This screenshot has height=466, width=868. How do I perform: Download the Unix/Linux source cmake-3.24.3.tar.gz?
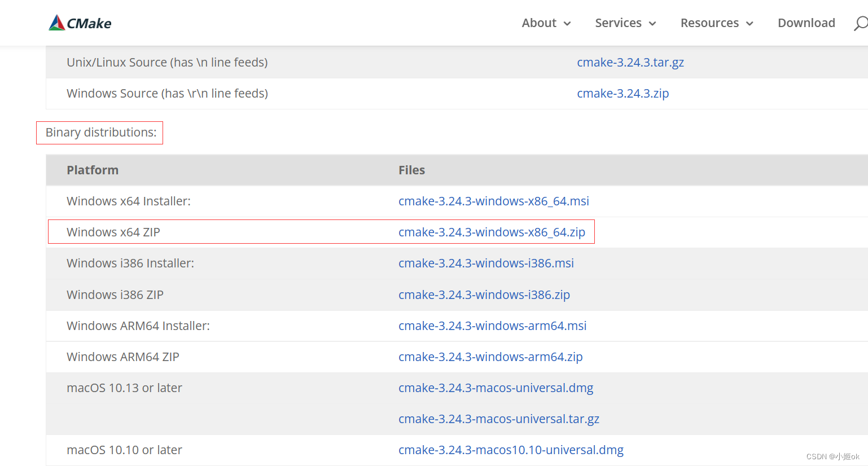630,63
